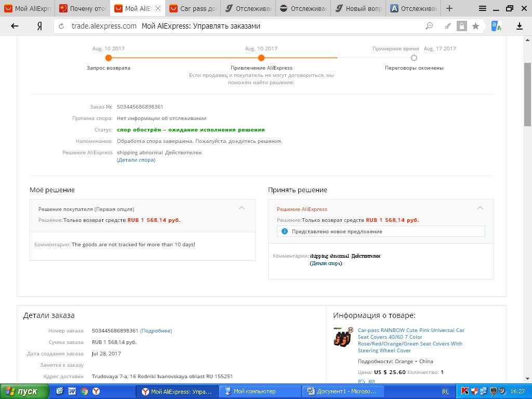The width and height of the screenshot is (532, 399).
Task: Click the scrollbar down arrow
Action: pyautogui.click(x=528, y=379)
